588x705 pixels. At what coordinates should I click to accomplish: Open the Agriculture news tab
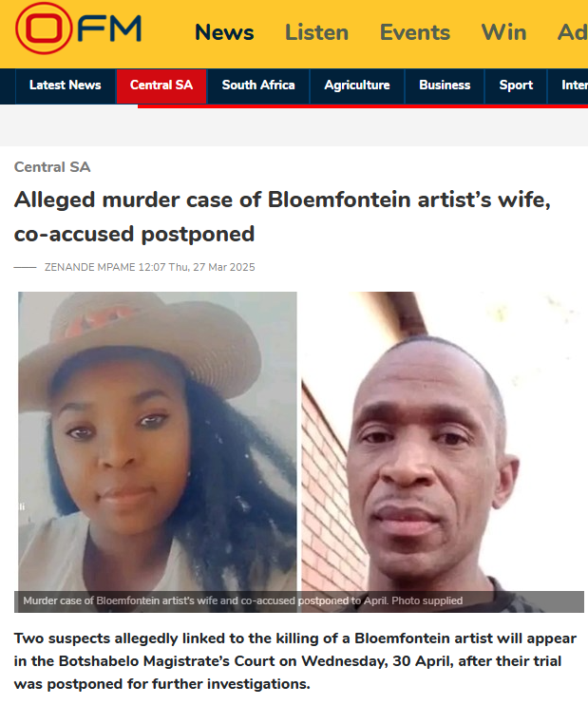click(357, 86)
